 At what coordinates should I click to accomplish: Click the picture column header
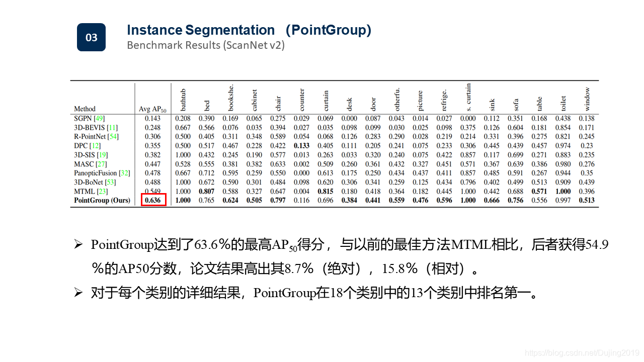421,101
